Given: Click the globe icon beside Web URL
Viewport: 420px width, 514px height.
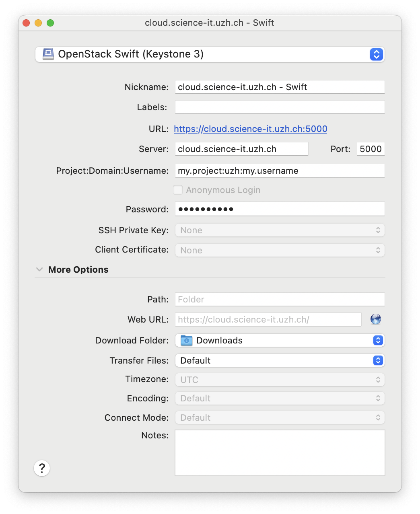Looking at the screenshot, I should [x=375, y=319].
